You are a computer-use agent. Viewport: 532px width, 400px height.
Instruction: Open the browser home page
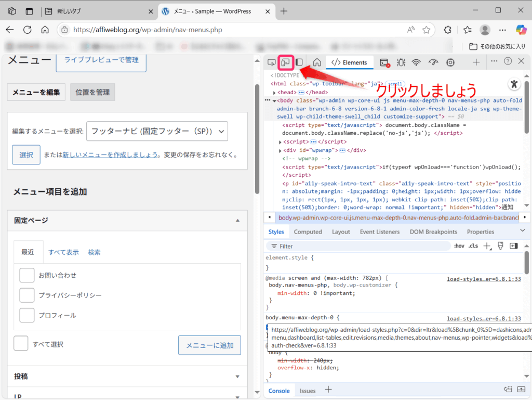click(45, 30)
